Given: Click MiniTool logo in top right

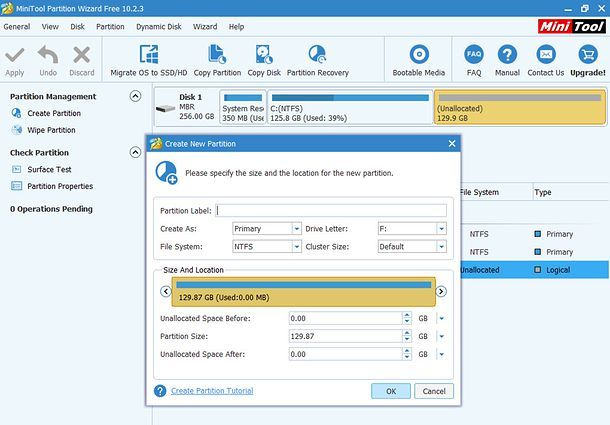Looking at the screenshot, I should [571, 26].
